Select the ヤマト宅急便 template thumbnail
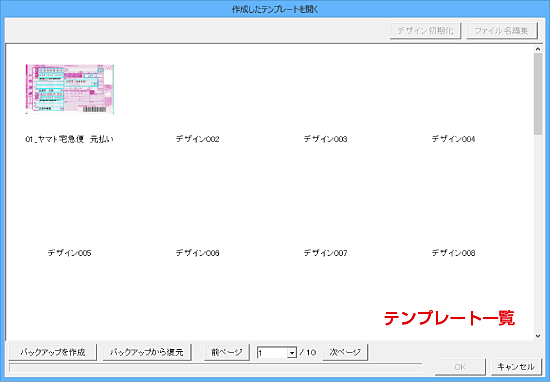 point(70,89)
